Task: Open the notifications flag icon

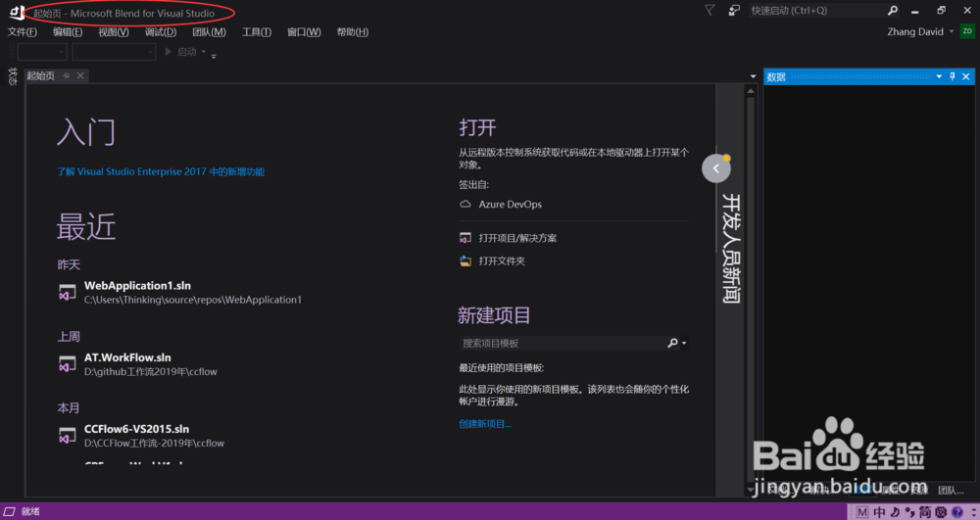Action: 710,10
